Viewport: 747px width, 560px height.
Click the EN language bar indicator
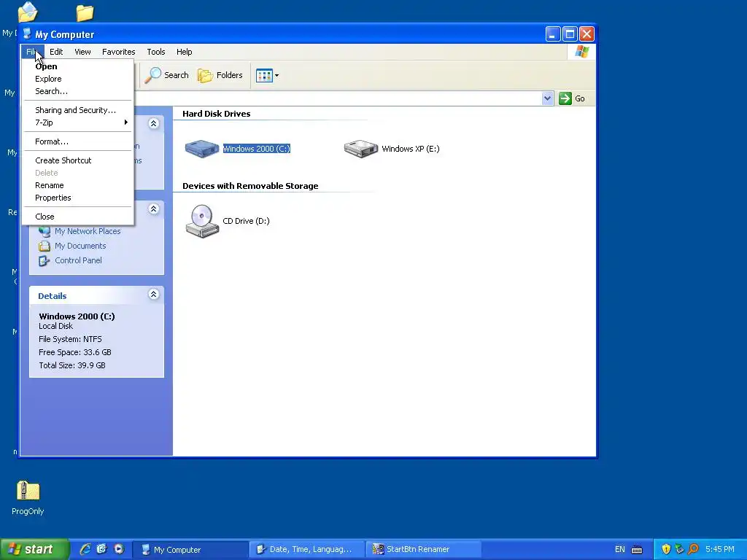(620, 550)
